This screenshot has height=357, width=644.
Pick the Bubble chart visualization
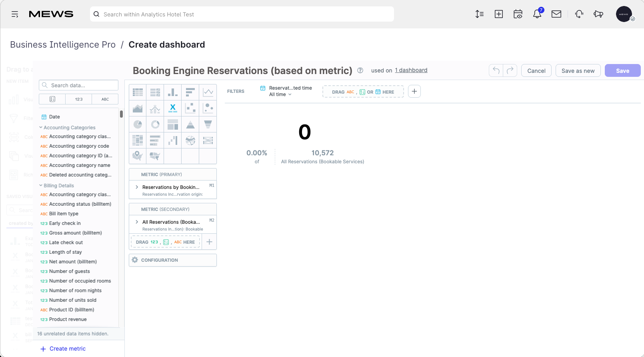tap(208, 108)
